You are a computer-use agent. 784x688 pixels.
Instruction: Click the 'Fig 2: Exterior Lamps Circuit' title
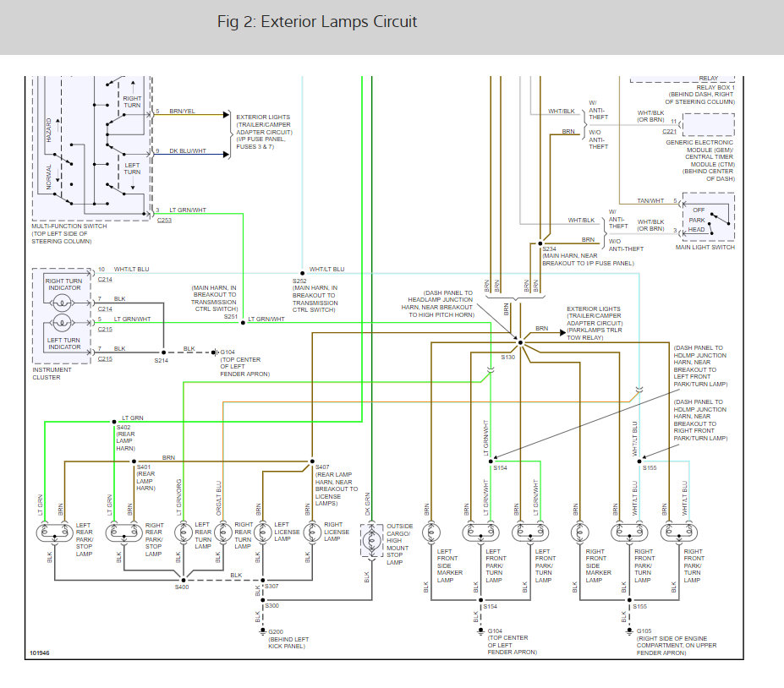[x=317, y=21]
